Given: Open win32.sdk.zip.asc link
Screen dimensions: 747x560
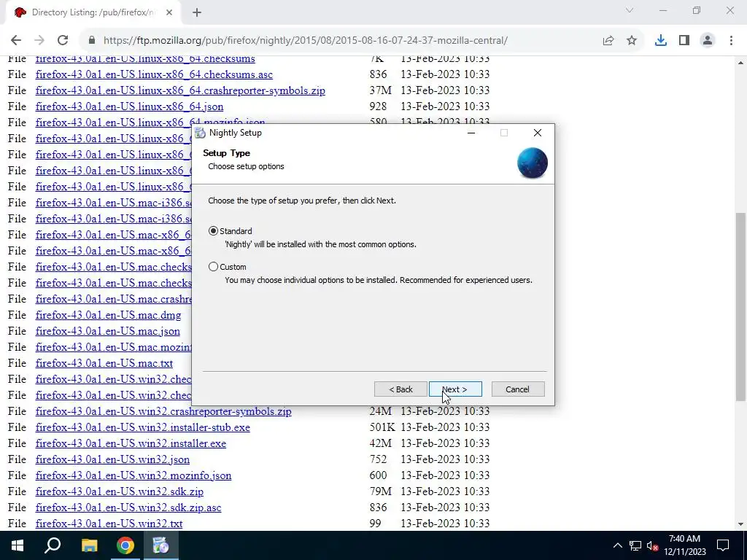Looking at the screenshot, I should click(x=128, y=507).
